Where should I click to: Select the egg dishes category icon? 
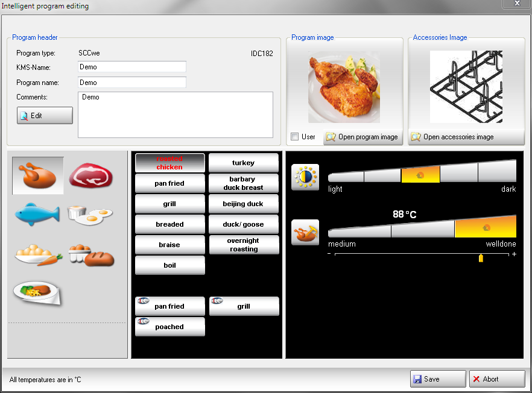coord(90,214)
